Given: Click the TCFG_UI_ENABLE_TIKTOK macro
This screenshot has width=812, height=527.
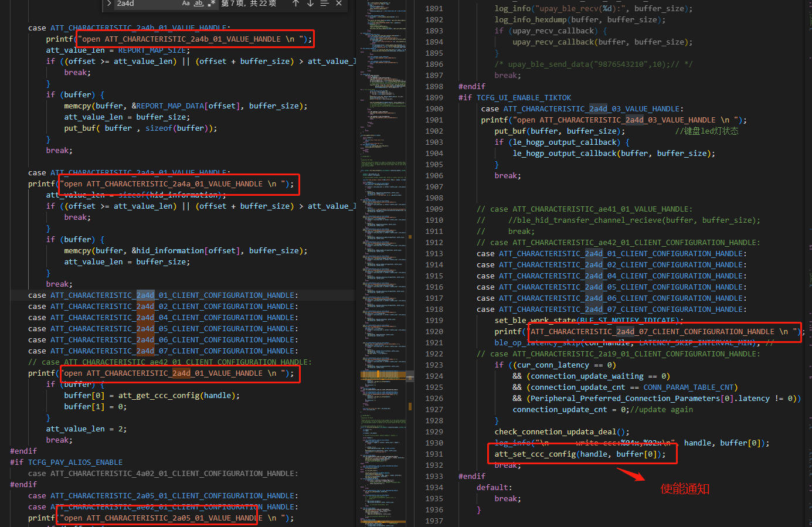Looking at the screenshot, I should (x=524, y=97).
